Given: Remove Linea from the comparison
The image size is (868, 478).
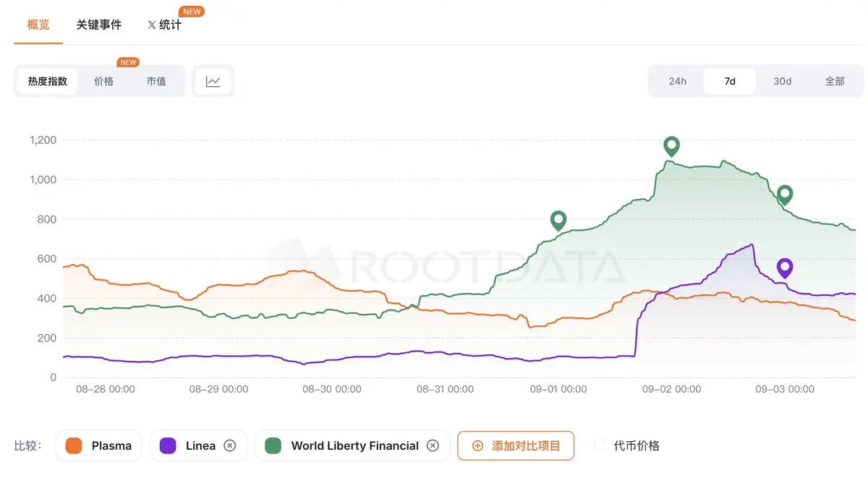Looking at the screenshot, I should pos(230,445).
